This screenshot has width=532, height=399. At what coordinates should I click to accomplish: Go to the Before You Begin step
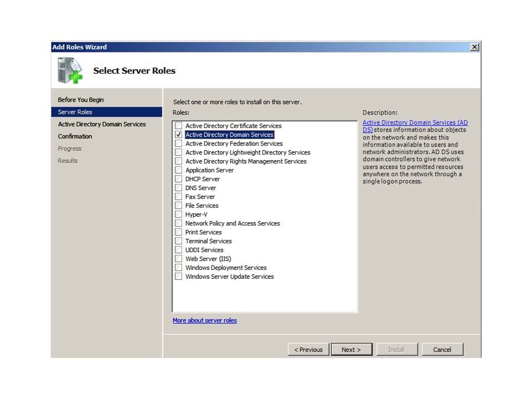pos(81,100)
